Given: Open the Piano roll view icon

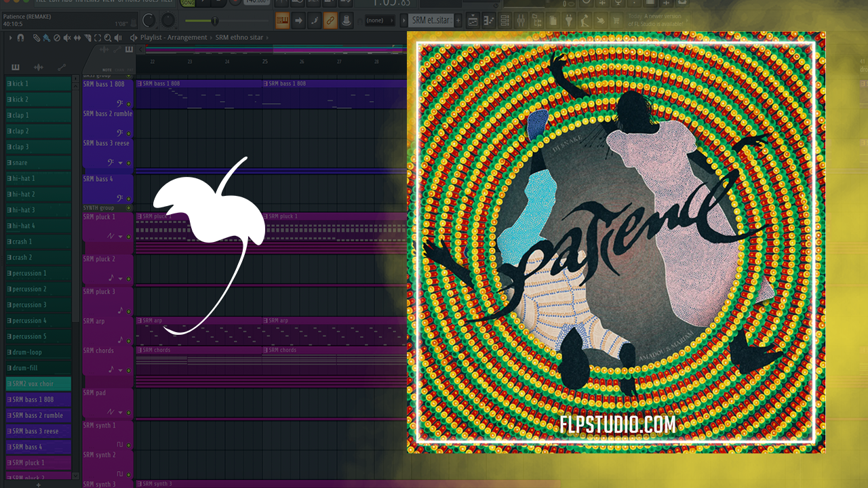Looking at the screenshot, I should pos(489,20).
